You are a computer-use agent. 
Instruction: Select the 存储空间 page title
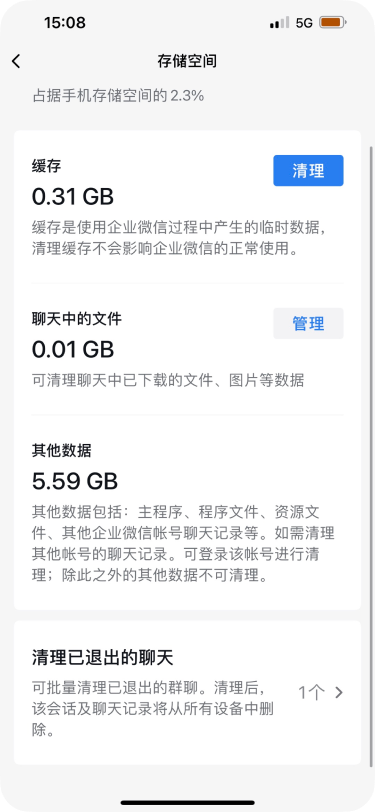click(x=187, y=61)
